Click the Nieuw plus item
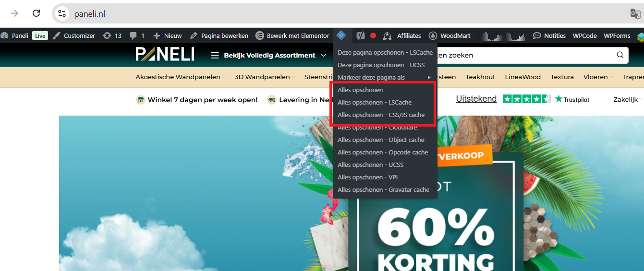 167,35
